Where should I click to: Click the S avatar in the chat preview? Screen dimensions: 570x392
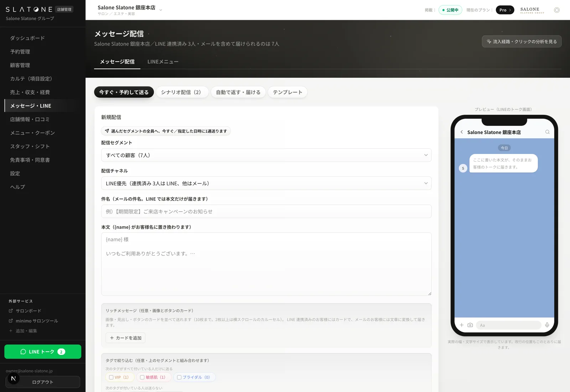[x=463, y=168]
